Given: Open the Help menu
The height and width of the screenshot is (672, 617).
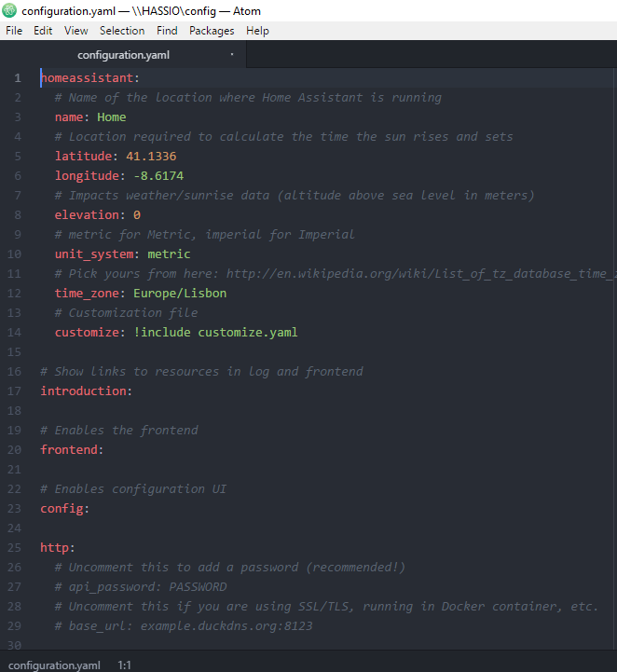Looking at the screenshot, I should 257,31.
